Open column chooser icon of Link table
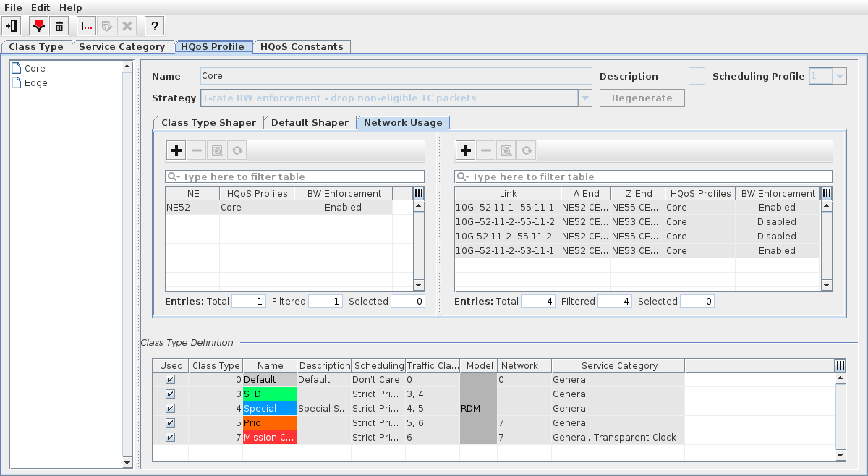 coord(827,193)
